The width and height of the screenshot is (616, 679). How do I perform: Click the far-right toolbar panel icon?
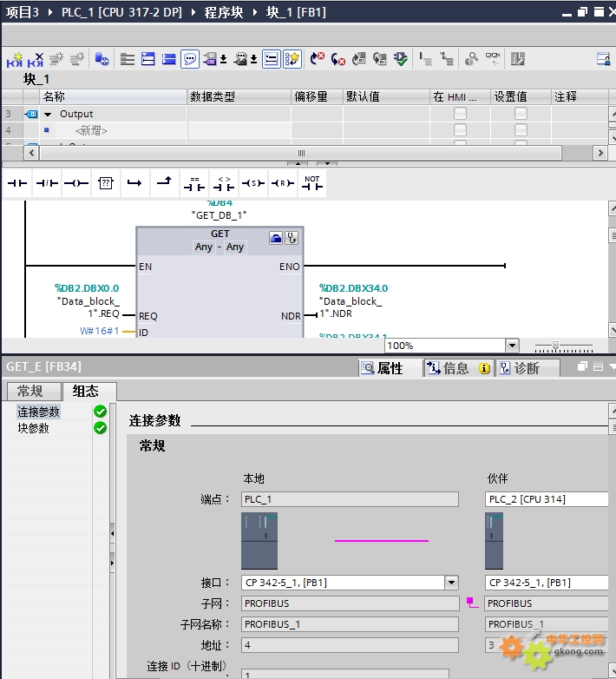tap(603, 59)
